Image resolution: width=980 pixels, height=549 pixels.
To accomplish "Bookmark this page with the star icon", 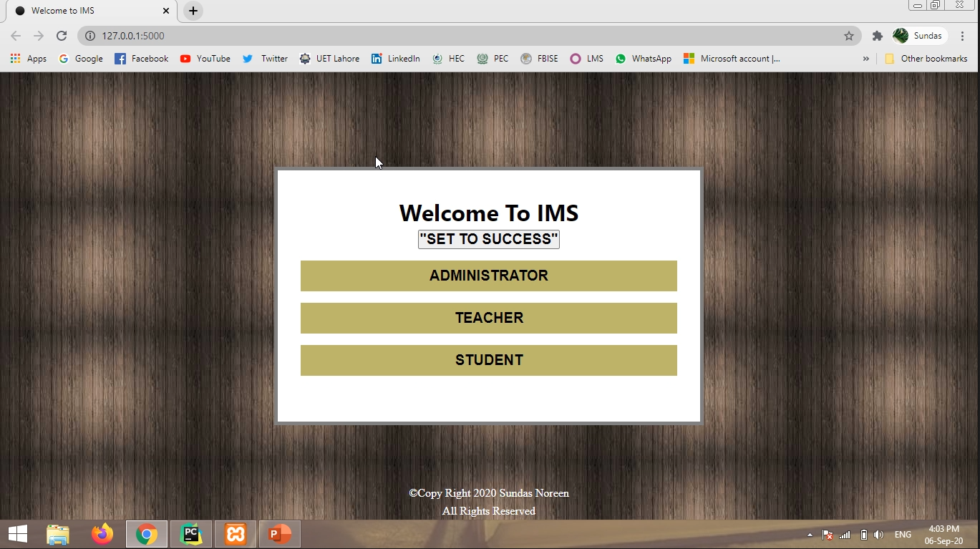I will (849, 36).
